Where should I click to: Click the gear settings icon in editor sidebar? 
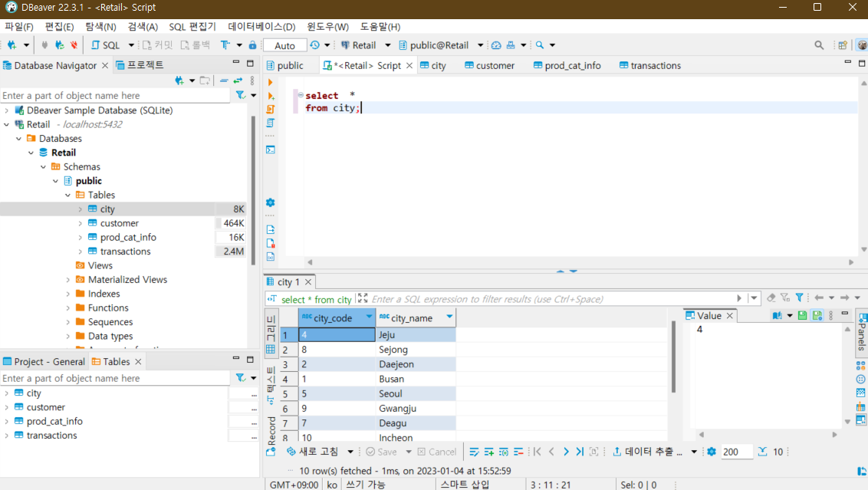tap(270, 202)
